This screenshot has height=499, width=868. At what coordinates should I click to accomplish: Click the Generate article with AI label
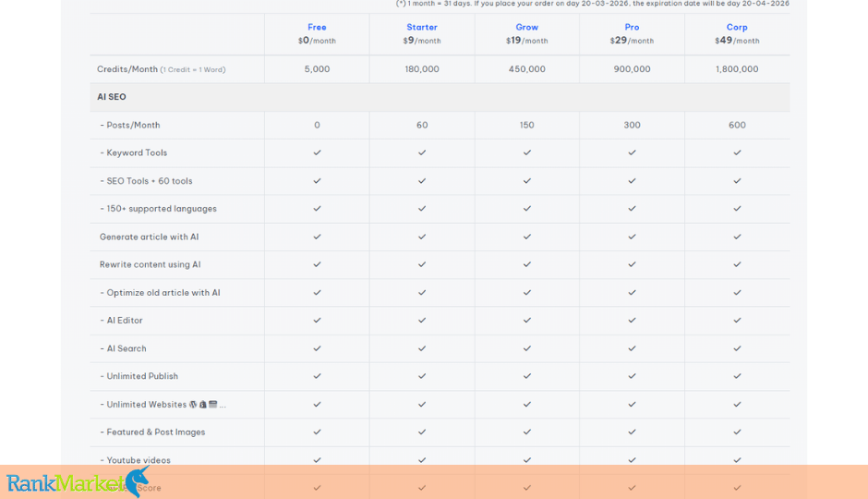(x=149, y=237)
